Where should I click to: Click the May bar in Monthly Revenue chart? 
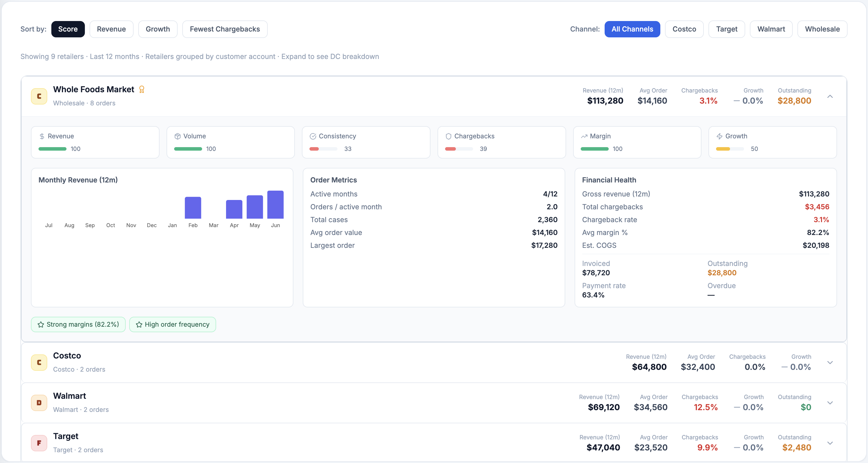coord(255,207)
